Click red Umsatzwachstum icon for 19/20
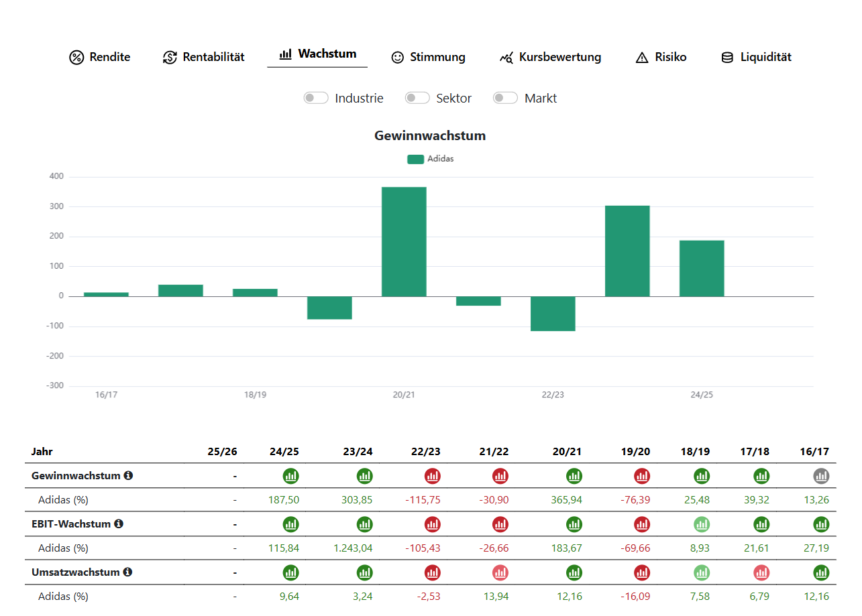 click(x=642, y=572)
